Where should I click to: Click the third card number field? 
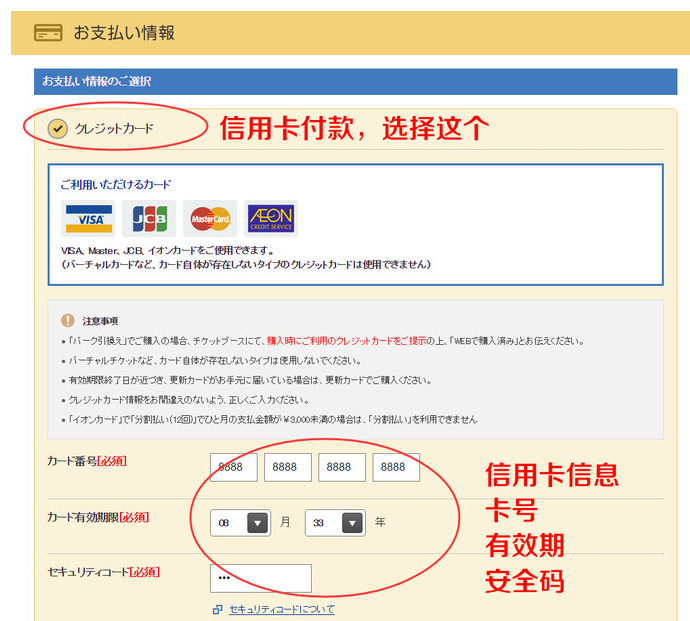tap(342, 467)
